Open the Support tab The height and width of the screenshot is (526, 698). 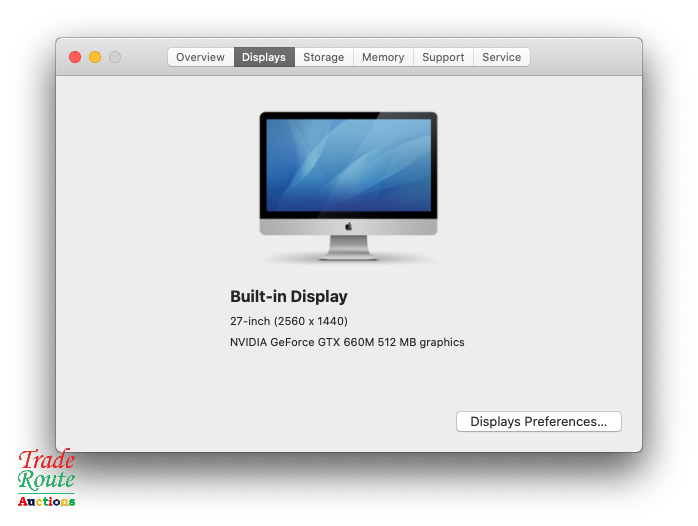pos(443,57)
